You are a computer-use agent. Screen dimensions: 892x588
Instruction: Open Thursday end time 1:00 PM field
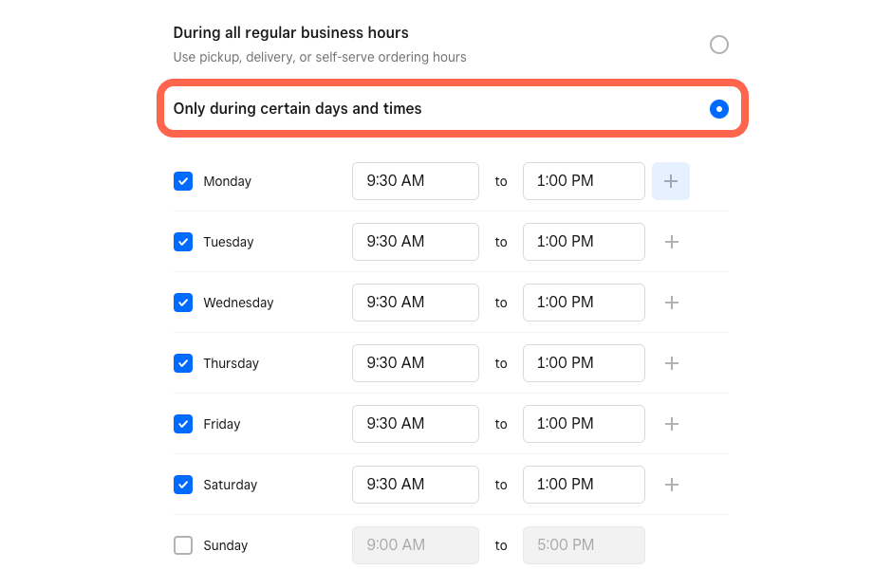(x=584, y=363)
